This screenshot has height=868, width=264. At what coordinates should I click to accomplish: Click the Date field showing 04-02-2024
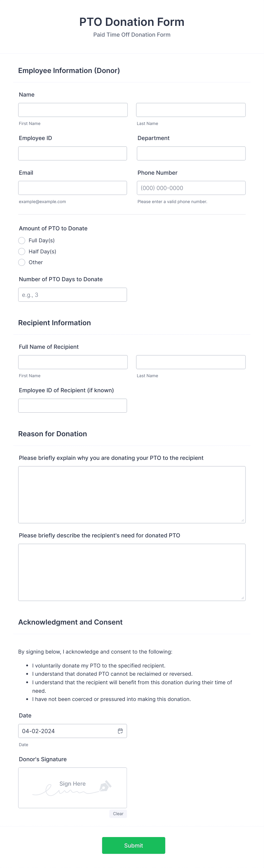(x=67, y=731)
